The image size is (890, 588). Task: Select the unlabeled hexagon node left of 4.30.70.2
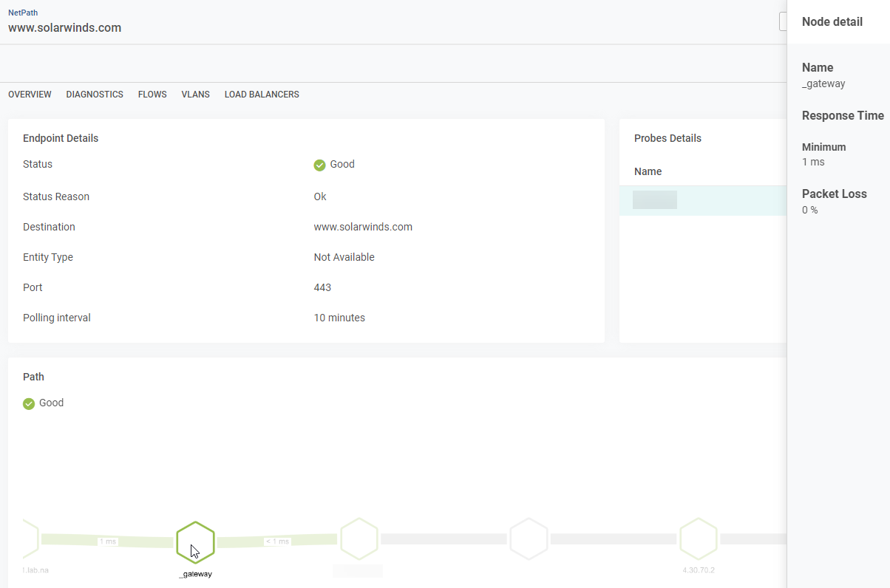click(529, 539)
